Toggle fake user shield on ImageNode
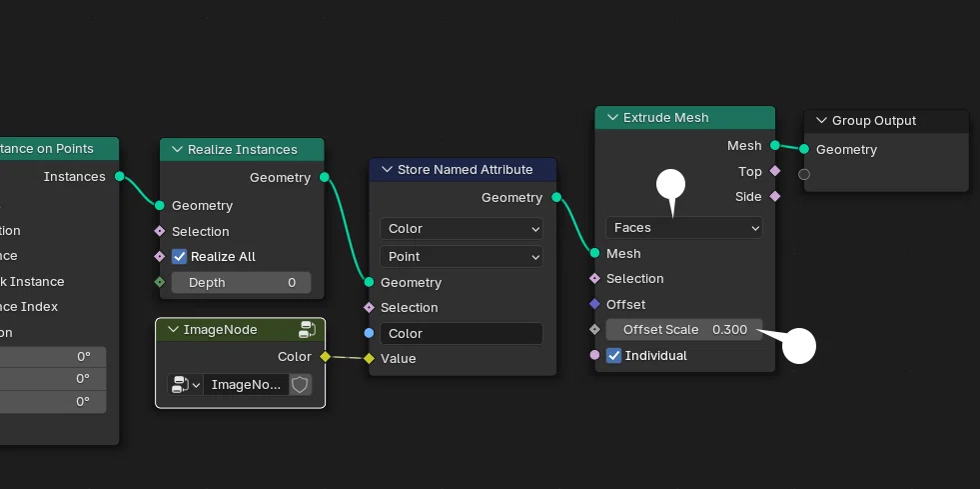This screenshot has width=980, height=489. point(300,385)
